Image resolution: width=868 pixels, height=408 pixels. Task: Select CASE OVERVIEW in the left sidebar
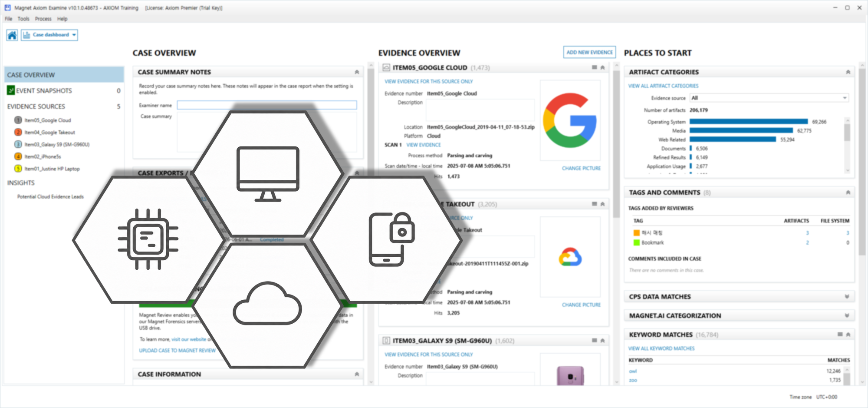click(x=64, y=75)
